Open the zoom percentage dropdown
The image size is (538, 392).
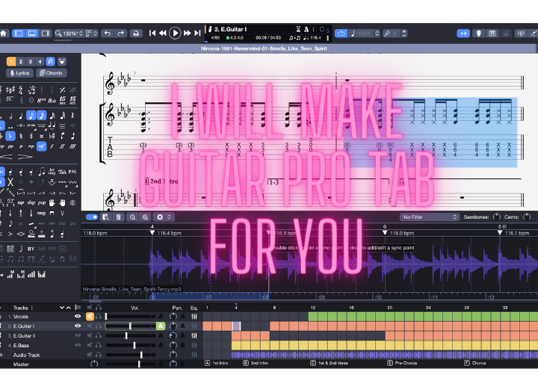click(69, 34)
